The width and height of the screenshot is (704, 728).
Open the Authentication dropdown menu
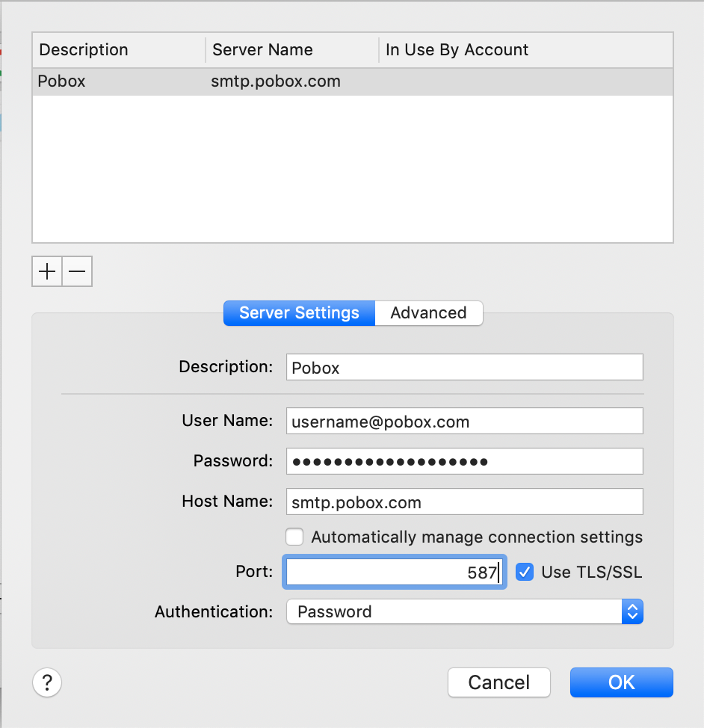465,611
